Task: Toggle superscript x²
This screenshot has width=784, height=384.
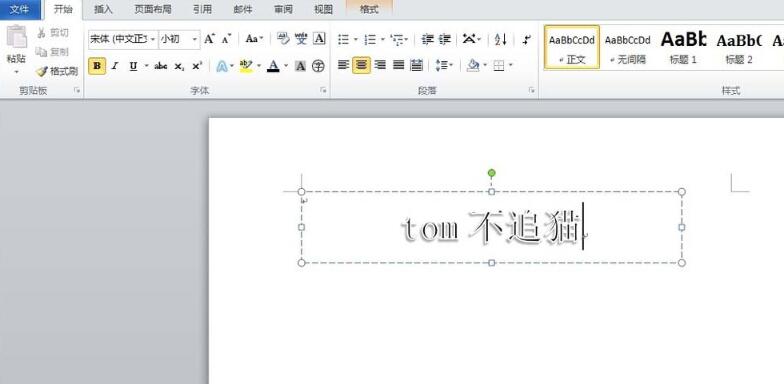Action: click(196, 66)
